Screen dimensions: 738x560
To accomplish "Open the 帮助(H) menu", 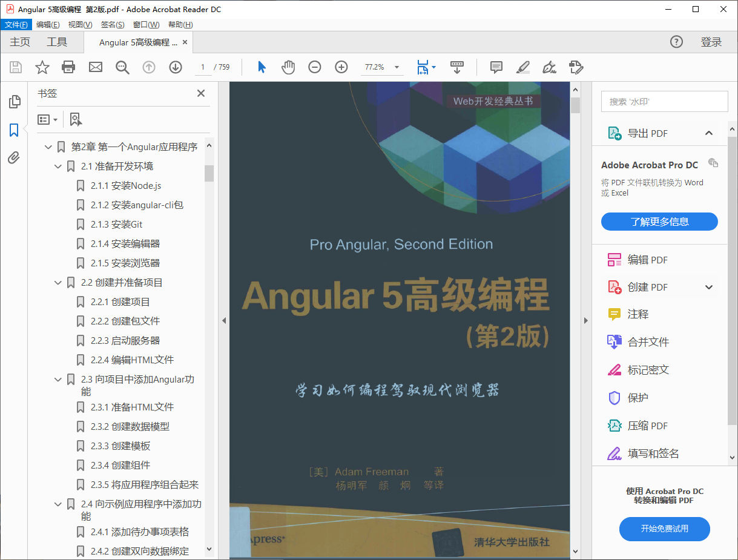I will pos(180,25).
